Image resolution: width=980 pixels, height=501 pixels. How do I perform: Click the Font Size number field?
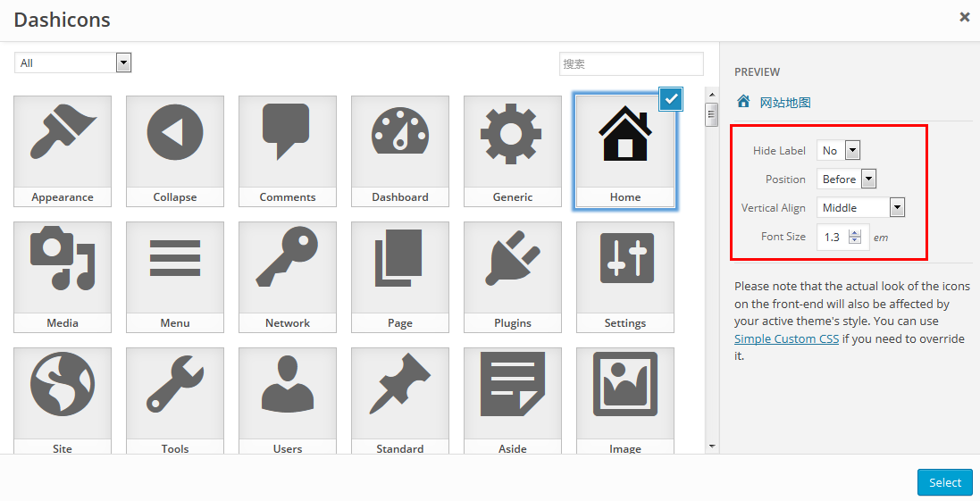tap(833, 238)
